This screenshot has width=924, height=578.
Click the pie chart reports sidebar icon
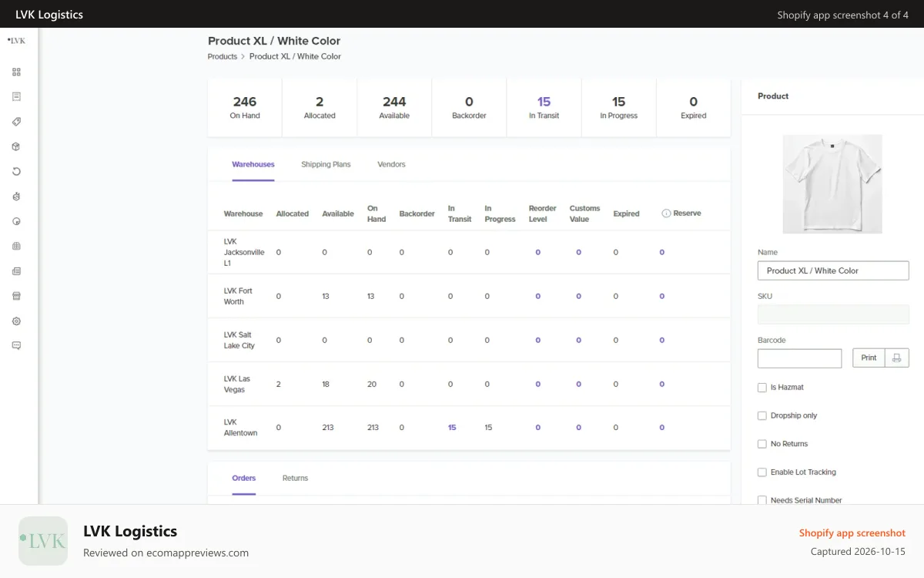[x=16, y=221]
